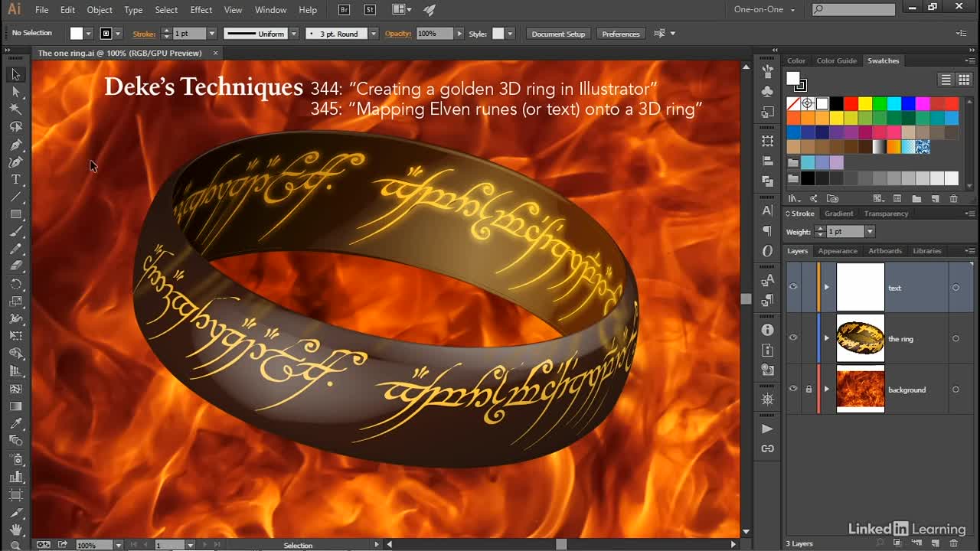
Task: Select the Paintbrush tool
Action: [15, 232]
